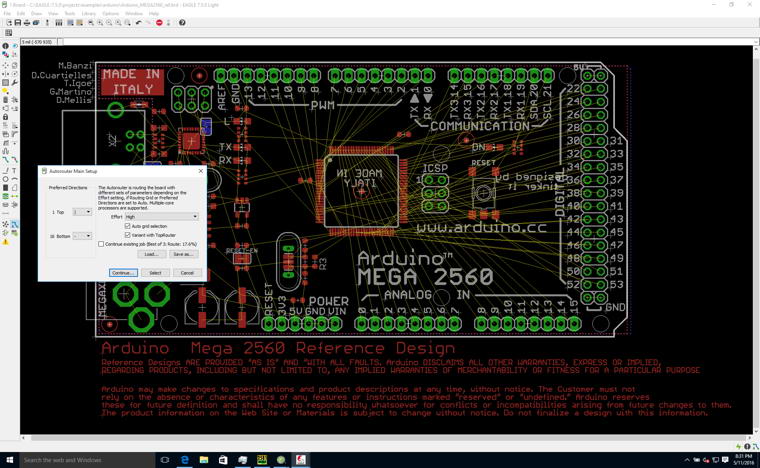
Task: Select the Change wrench tool
Action: click(15, 82)
